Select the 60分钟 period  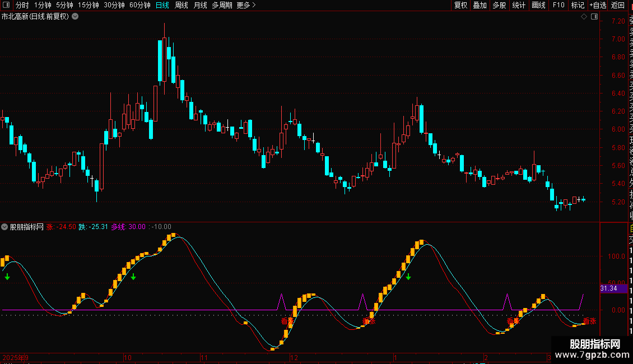139,5
